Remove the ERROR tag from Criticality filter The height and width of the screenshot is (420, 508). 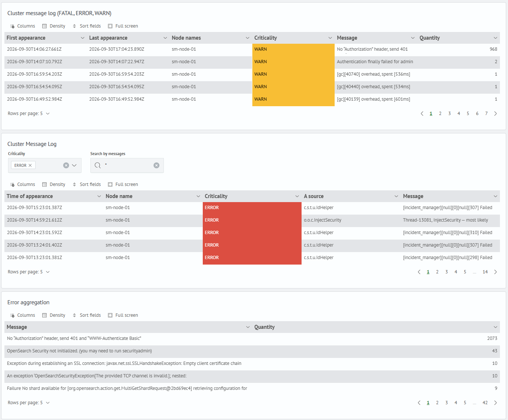(30, 165)
